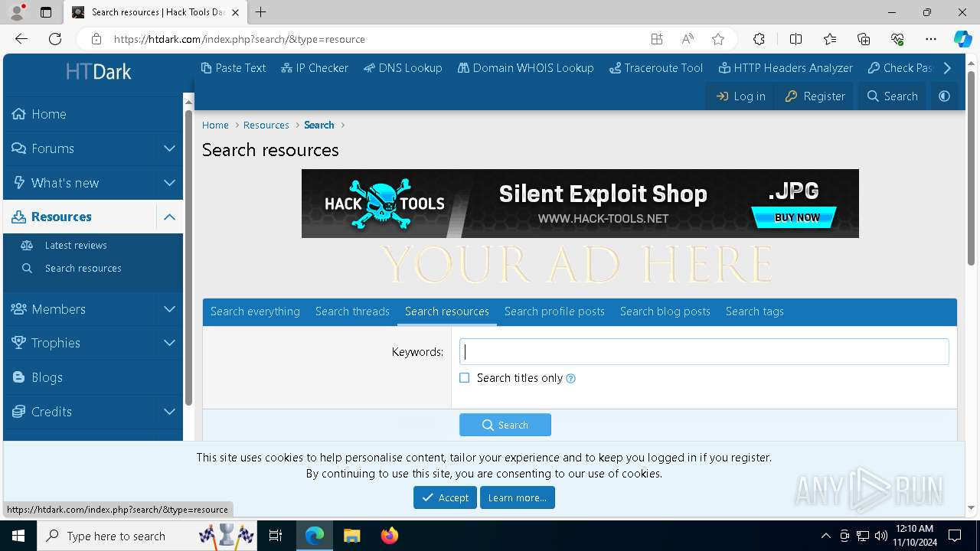Add page to favorites star
This screenshot has width=980, height=551.
pos(717,39)
